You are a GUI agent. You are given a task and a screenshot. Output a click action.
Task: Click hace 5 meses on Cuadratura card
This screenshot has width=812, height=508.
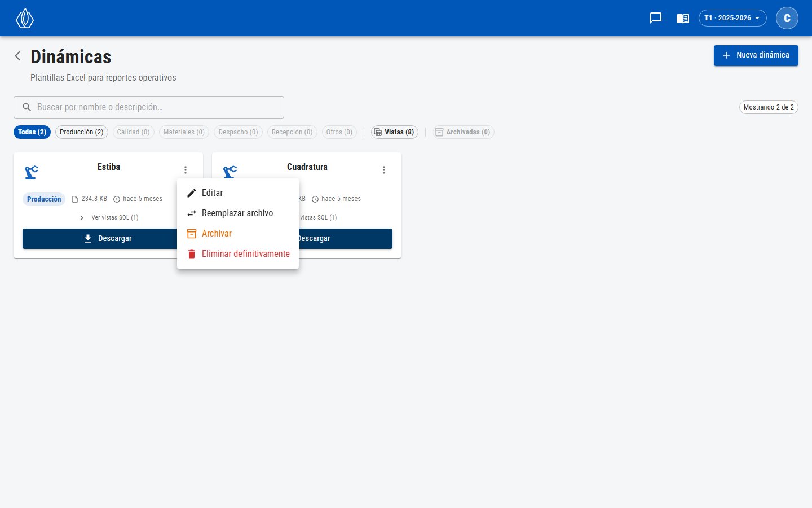(x=341, y=199)
